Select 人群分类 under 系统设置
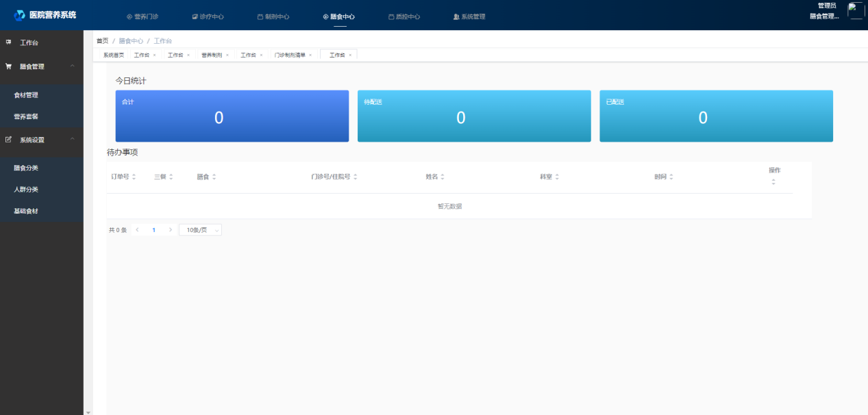This screenshot has height=415, width=868. click(x=26, y=190)
